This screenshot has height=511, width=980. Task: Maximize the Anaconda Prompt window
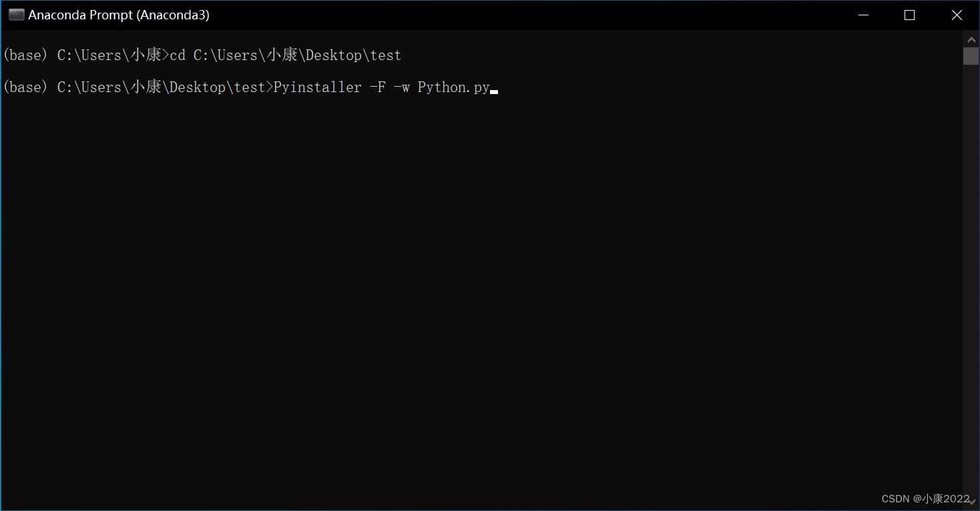pos(909,15)
